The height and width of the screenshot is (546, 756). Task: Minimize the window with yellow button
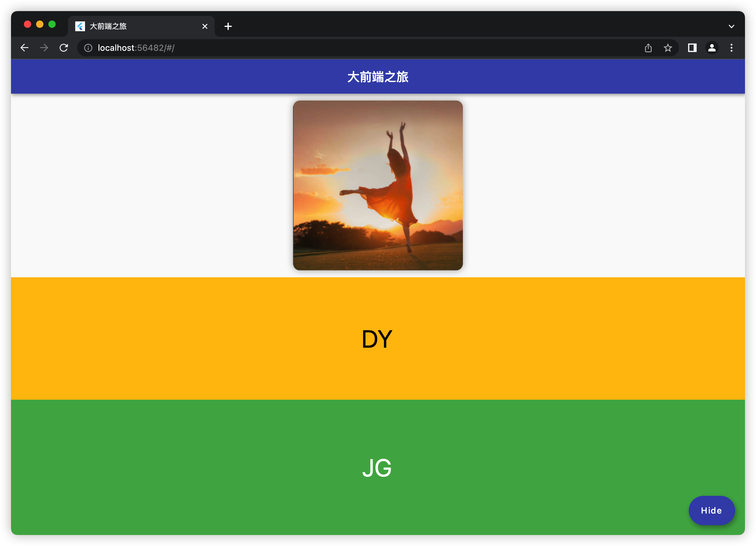[40, 24]
